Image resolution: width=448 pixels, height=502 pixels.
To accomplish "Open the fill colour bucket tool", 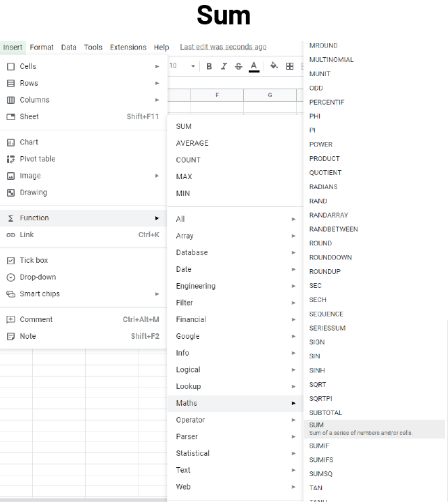I will tap(274, 66).
